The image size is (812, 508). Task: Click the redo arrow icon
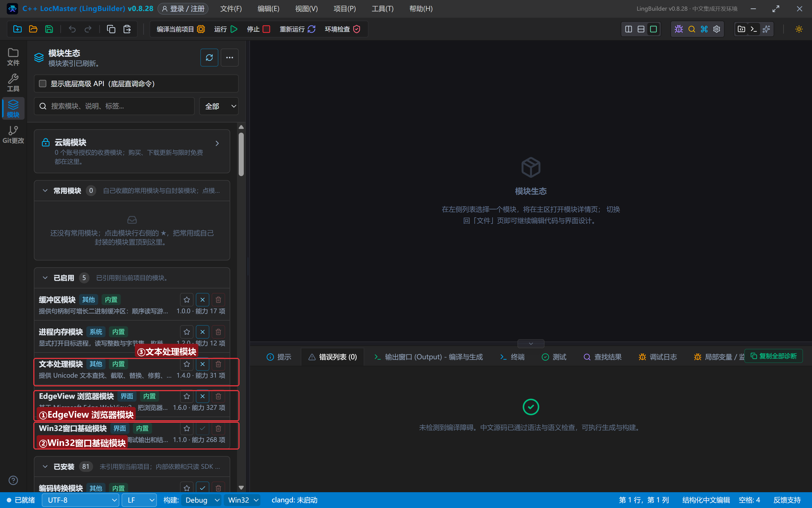click(88, 29)
